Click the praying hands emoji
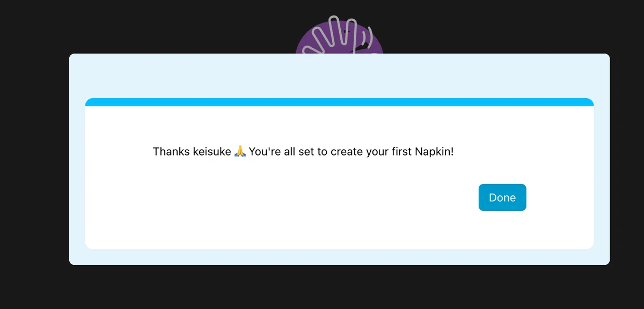The width and height of the screenshot is (644, 309). click(x=240, y=151)
